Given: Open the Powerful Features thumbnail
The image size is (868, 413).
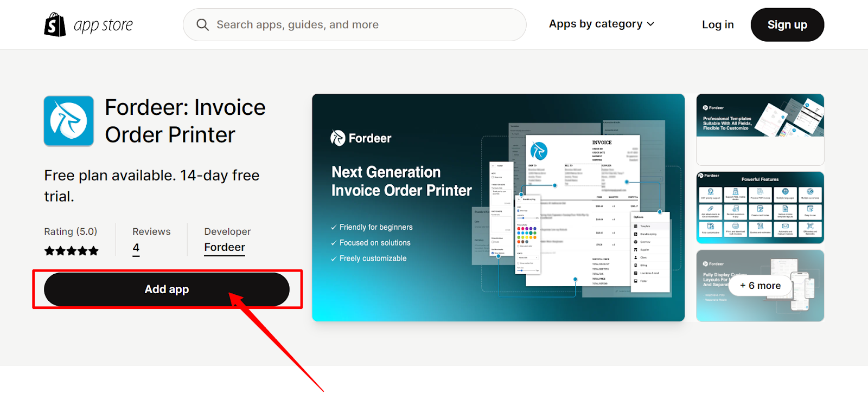Looking at the screenshot, I should 760,208.
